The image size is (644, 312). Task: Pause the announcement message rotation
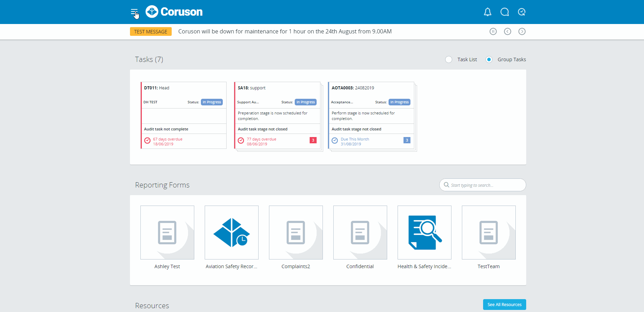pos(493,31)
